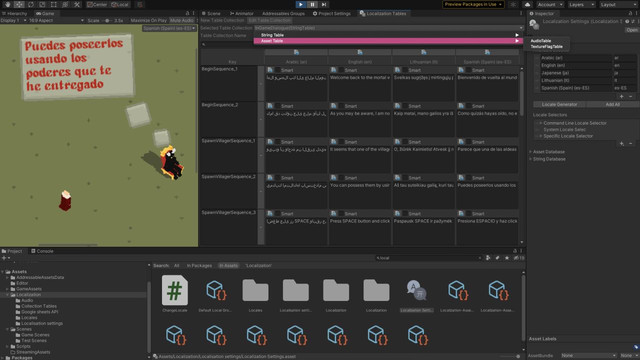Image resolution: width=640 pixels, height=360 pixels.
Task: Choose AudioTable from the submenu
Action: point(540,41)
